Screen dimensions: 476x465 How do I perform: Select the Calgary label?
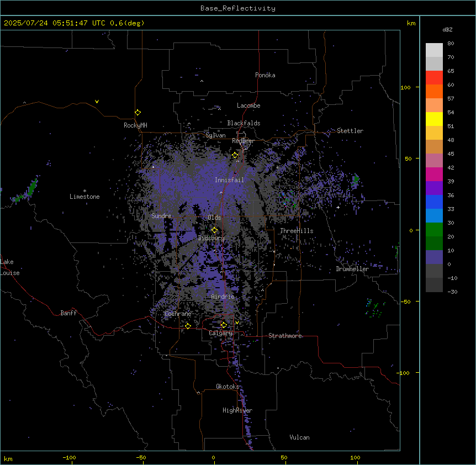[221, 333]
